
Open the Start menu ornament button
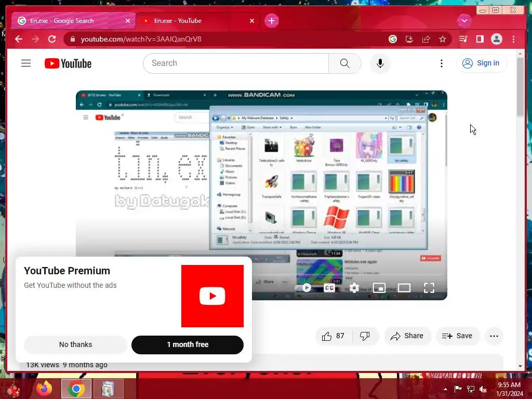click(13, 389)
